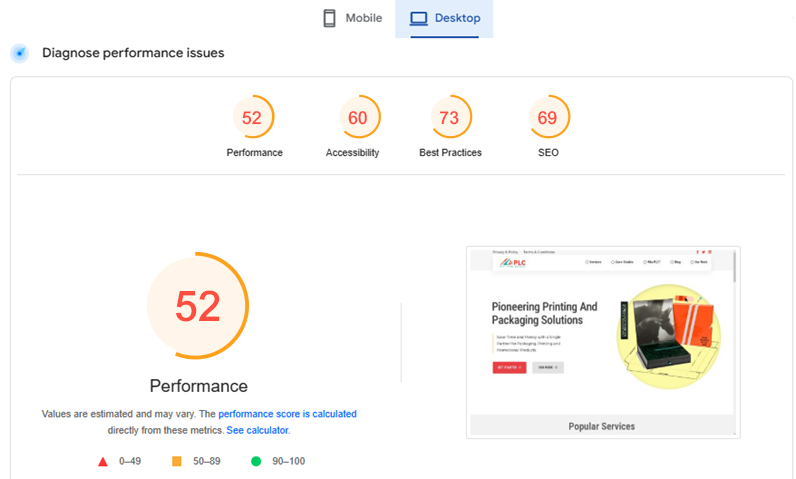796x479 pixels.
Task: Click the blue diagnose performance icon
Action: 20,53
